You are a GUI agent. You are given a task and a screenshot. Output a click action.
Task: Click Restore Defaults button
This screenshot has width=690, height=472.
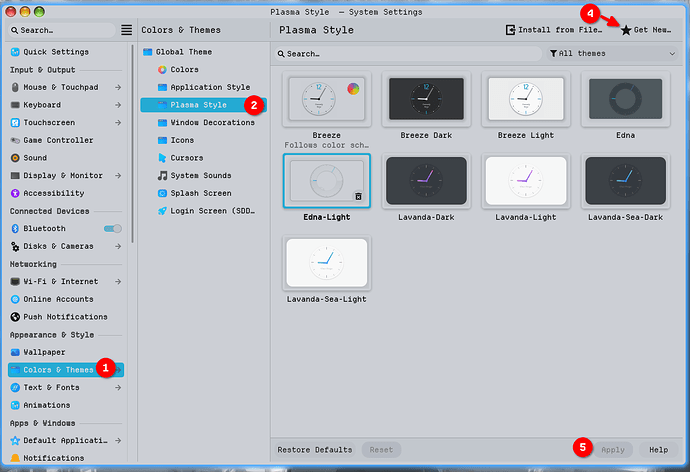314,450
